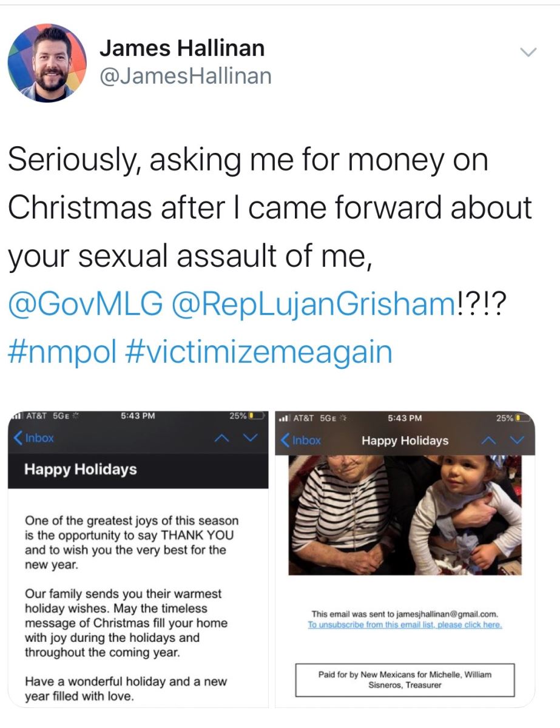The height and width of the screenshot is (728, 560).
Task: Browse the #victimizemeagain hashtag
Action: tap(259, 352)
